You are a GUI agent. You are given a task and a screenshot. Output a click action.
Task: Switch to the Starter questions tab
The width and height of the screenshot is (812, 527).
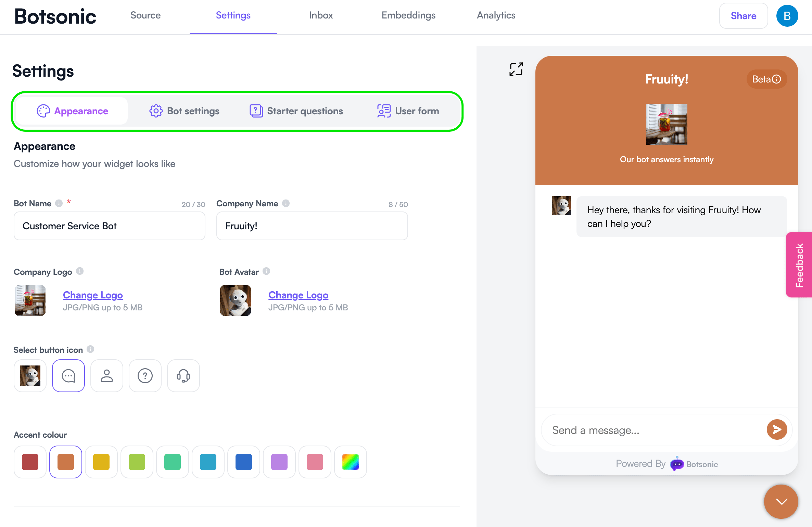[x=295, y=110]
